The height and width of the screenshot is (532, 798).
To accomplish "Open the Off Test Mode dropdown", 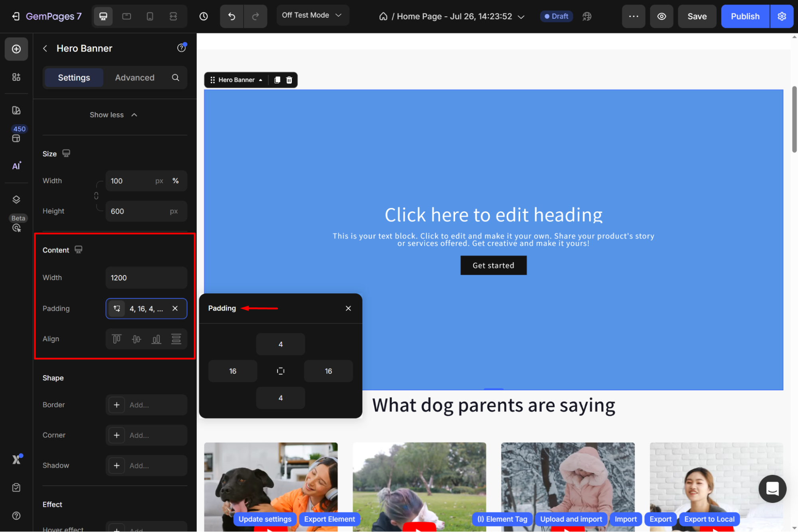I will tap(312, 15).
